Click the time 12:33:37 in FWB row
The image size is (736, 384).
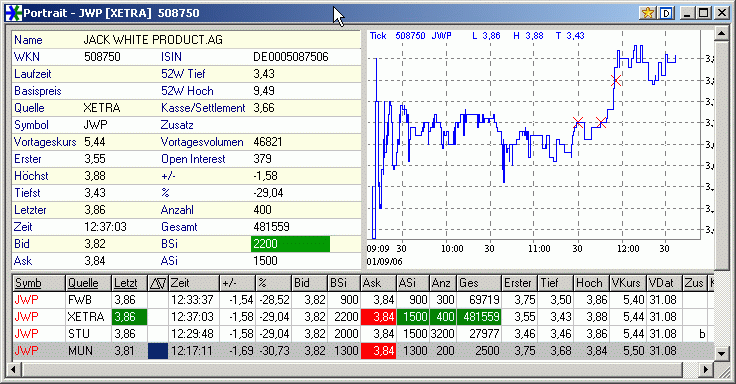[192, 300]
